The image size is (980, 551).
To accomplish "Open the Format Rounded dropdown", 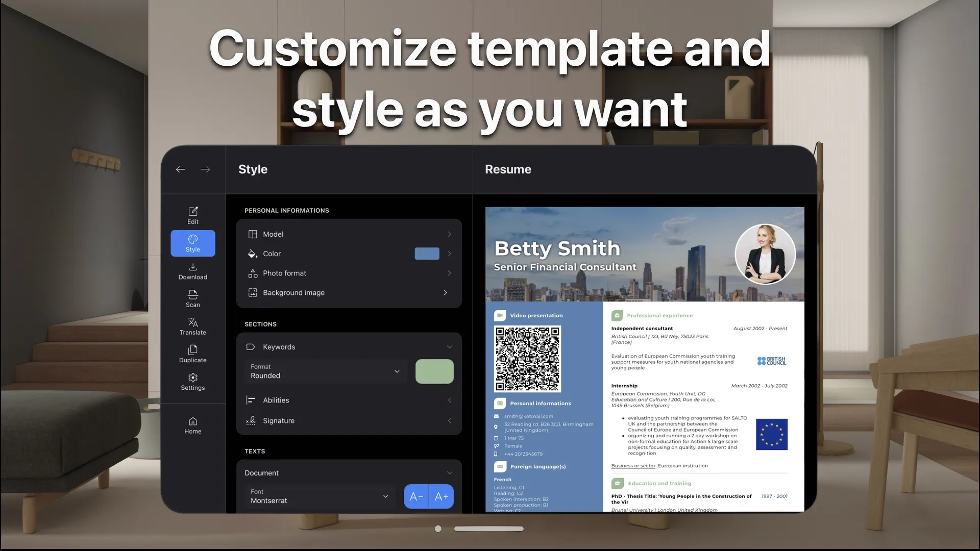I will tap(326, 371).
